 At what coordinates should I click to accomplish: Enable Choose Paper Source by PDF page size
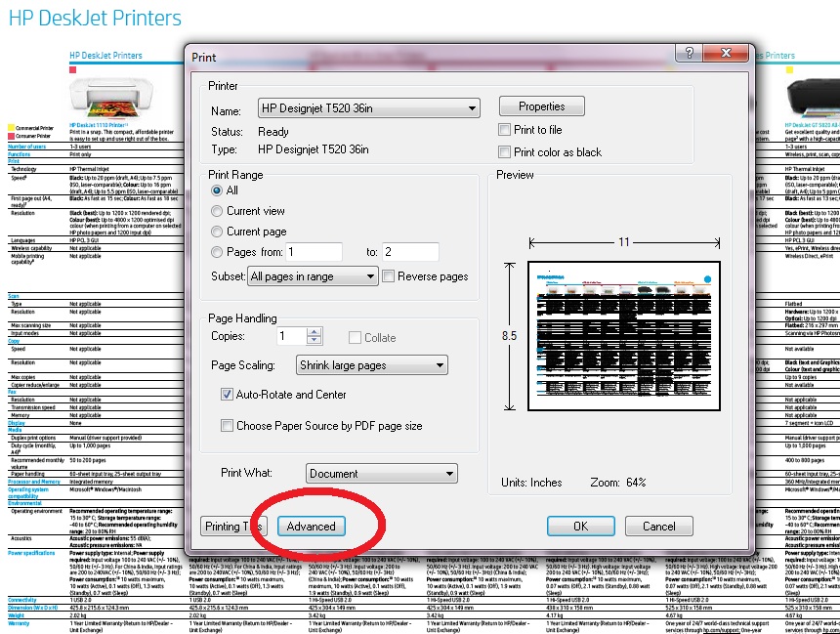tap(229, 426)
